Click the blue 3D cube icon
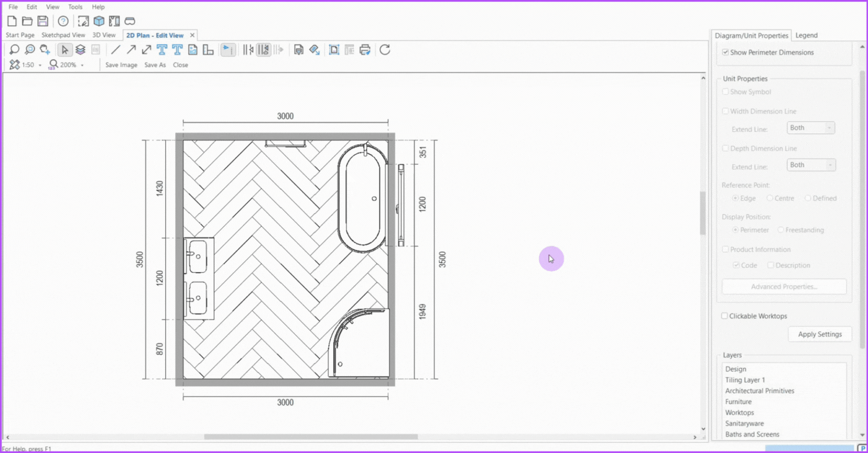 coord(99,21)
